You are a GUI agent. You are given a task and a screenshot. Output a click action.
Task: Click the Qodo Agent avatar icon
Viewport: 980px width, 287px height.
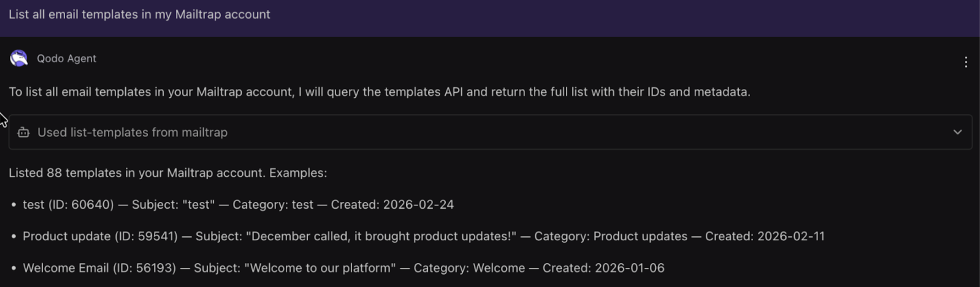[x=19, y=59]
